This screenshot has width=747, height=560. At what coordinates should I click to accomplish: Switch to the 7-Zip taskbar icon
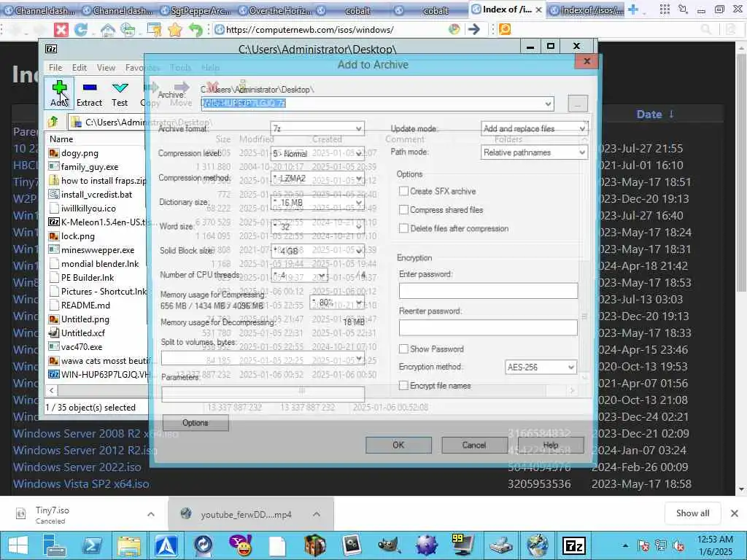(x=574, y=545)
